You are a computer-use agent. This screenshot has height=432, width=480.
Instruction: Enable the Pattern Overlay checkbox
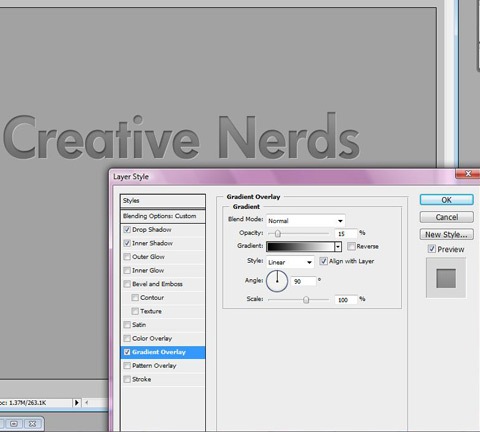pos(127,366)
